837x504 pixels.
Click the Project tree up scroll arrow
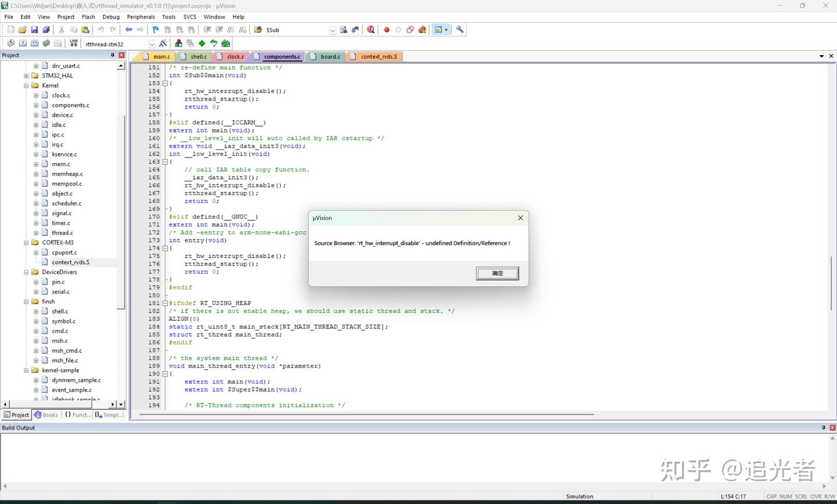click(x=121, y=66)
